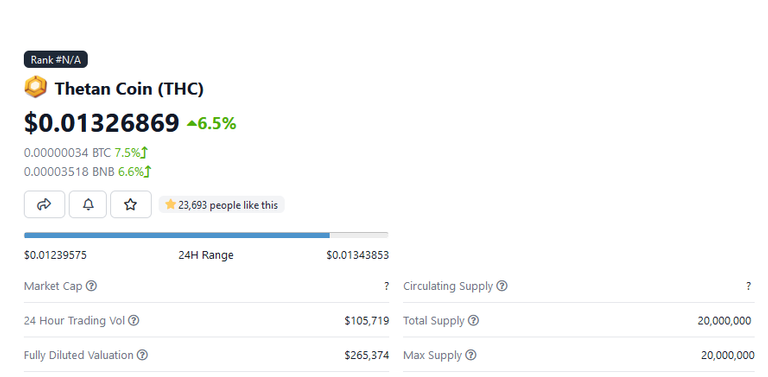This screenshot has width=768, height=377.
Task: Click the 24H low $0.01239575
Action: point(55,255)
